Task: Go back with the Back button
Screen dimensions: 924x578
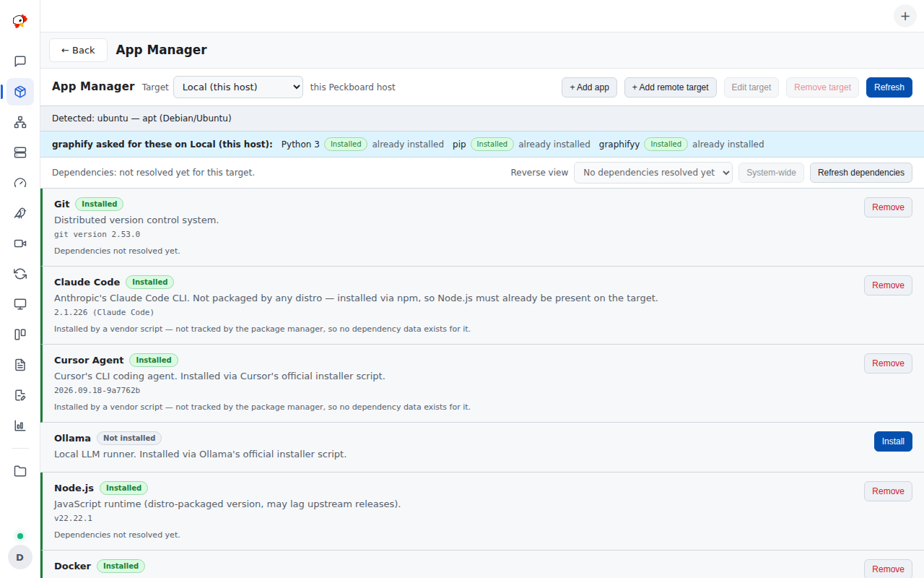Action: pos(78,50)
